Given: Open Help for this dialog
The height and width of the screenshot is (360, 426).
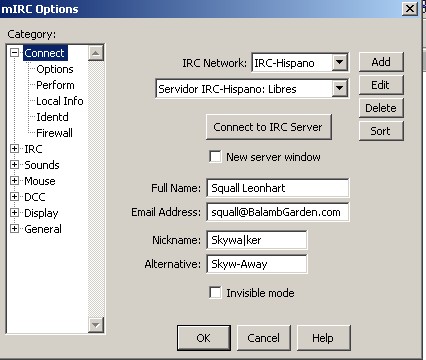Looking at the screenshot, I should (323, 338).
